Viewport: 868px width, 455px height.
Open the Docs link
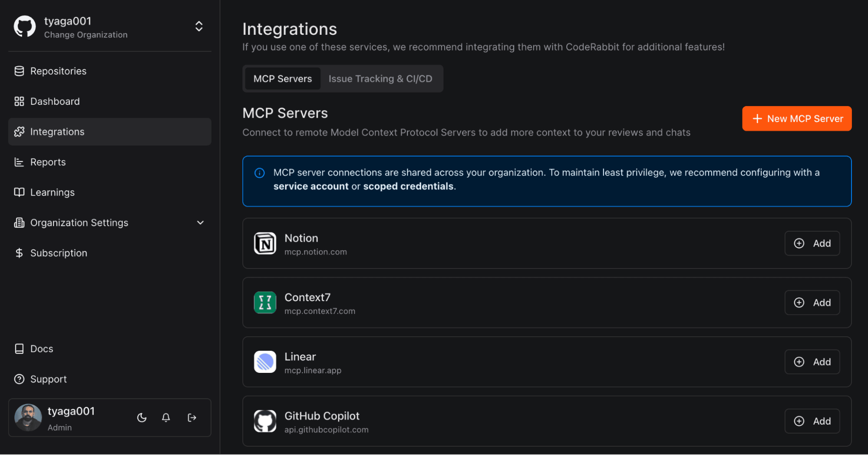42,349
